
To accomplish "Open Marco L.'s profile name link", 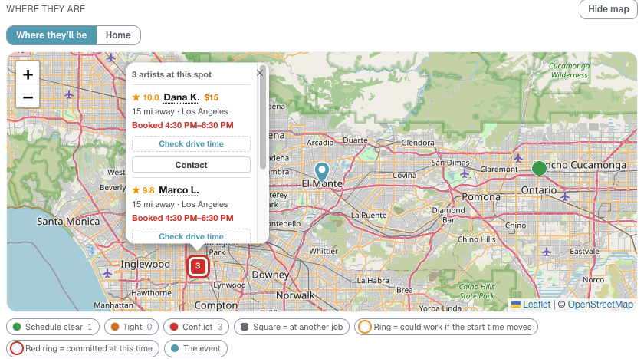I will [x=179, y=190].
